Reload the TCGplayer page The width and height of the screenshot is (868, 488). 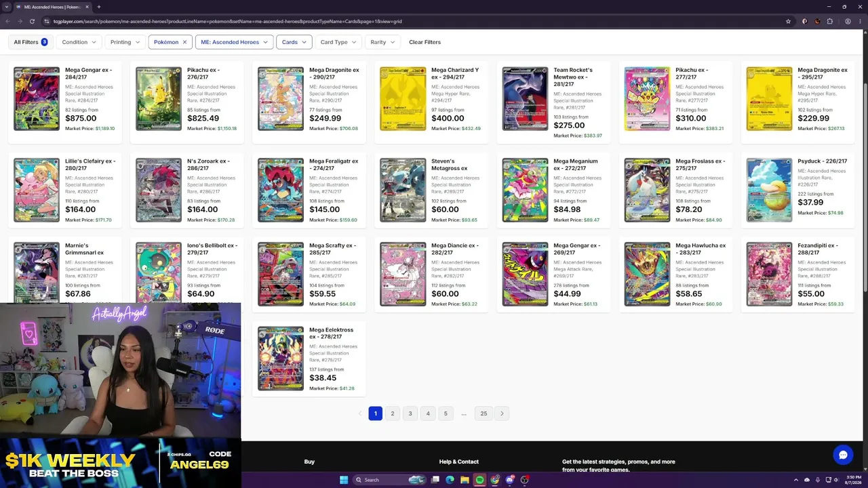click(32, 21)
